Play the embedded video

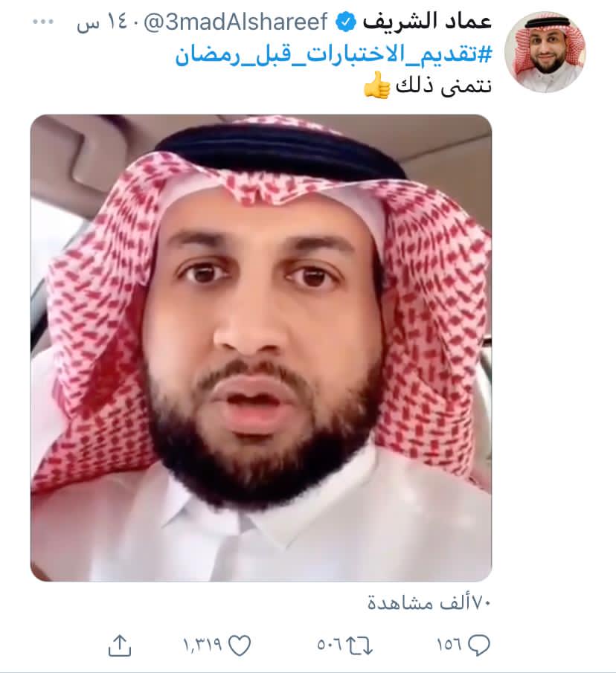[261, 348]
